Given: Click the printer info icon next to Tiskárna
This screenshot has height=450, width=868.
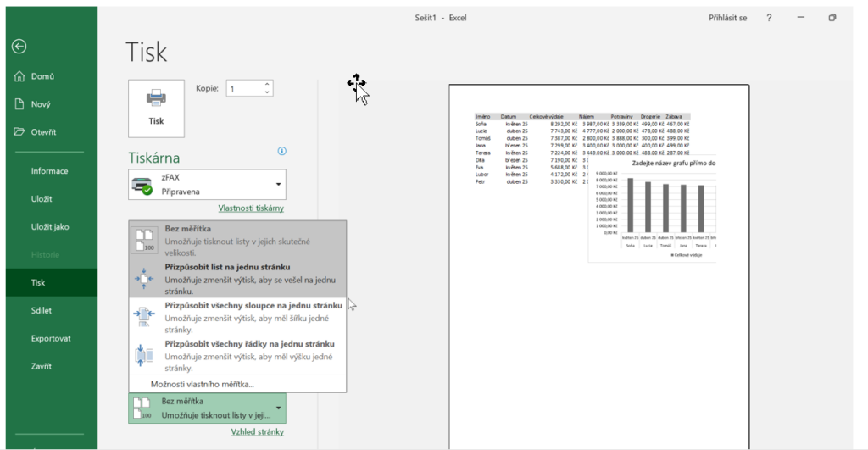Looking at the screenshot, I should click(x=282, y=152).
